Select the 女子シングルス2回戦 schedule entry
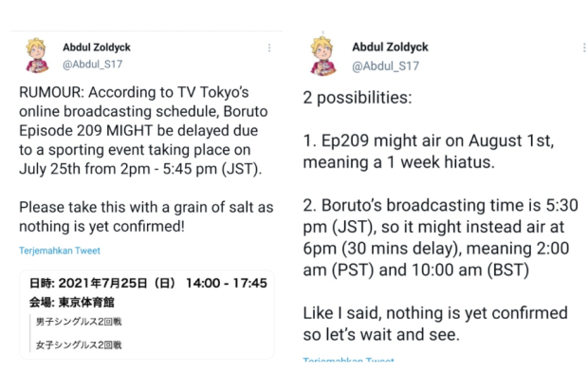588x392 pixels. point(80,344)
